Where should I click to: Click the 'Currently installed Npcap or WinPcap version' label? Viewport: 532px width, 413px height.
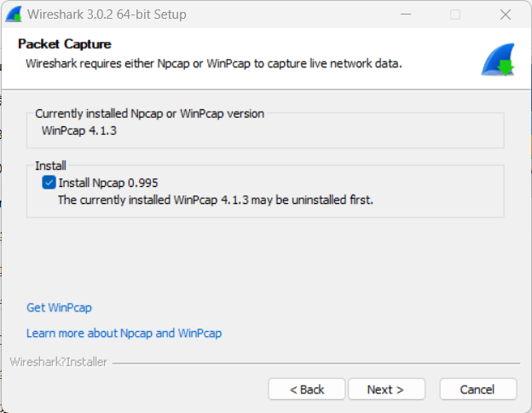pos(149,113)
